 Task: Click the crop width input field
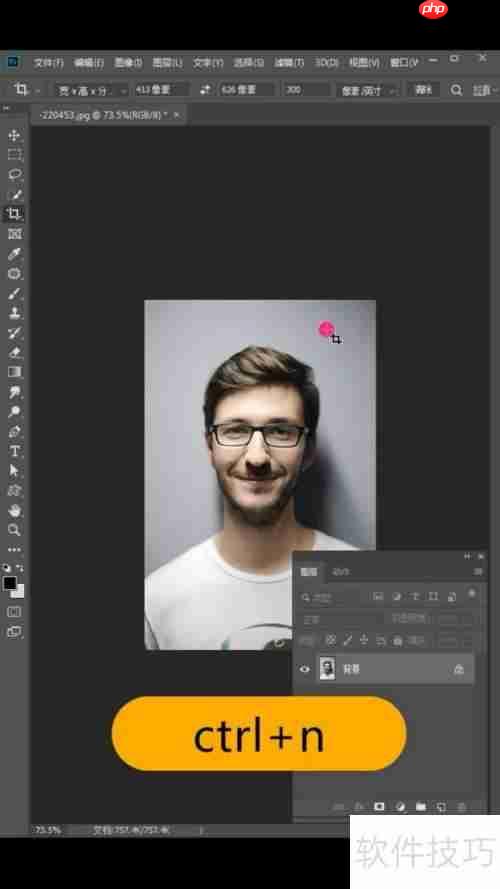[161, 90]
